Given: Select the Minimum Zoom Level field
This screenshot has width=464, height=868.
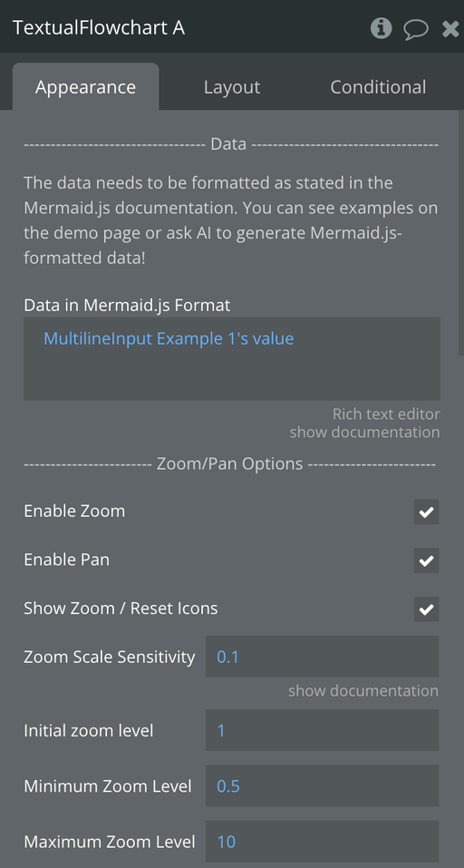Looking at the screenshot, I should [x=323, y=786].
